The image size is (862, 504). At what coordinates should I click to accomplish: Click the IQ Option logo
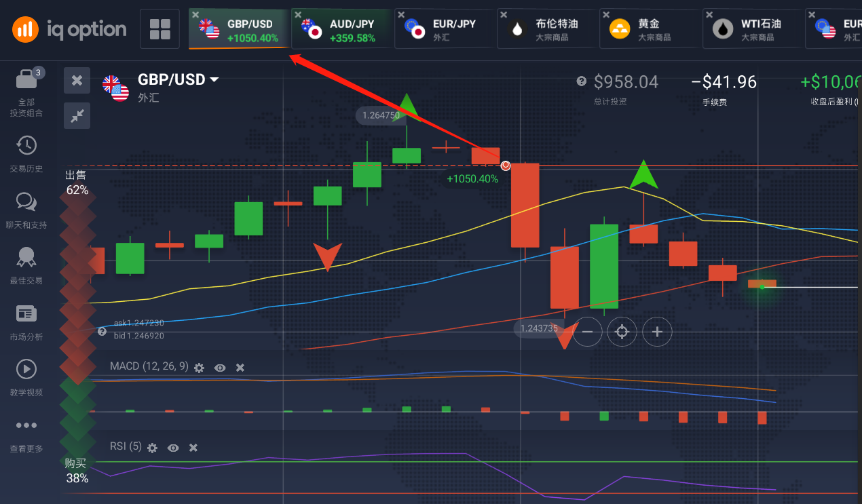click(x=69, y=29)
